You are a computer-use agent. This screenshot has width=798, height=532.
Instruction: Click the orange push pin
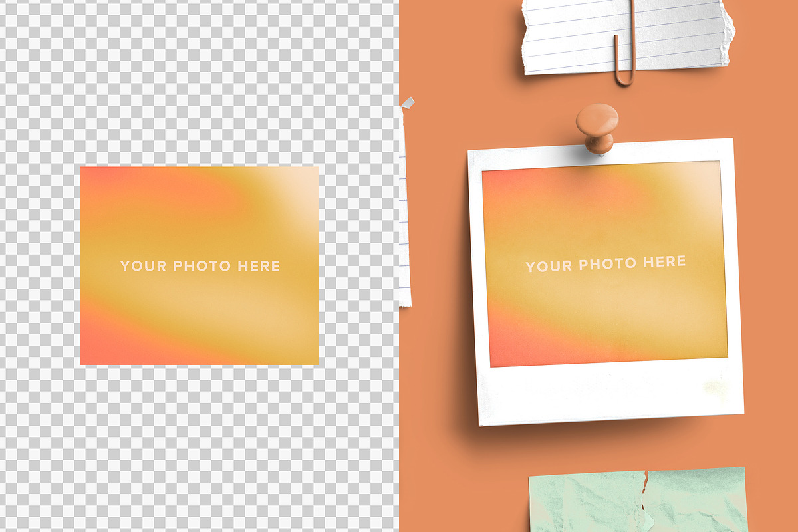(597, 128)
